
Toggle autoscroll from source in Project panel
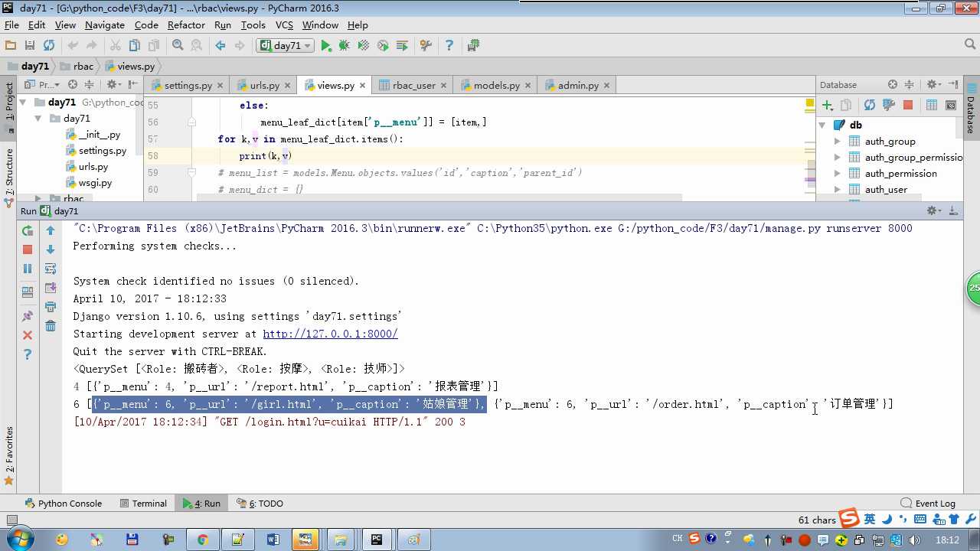coord(73,84)
